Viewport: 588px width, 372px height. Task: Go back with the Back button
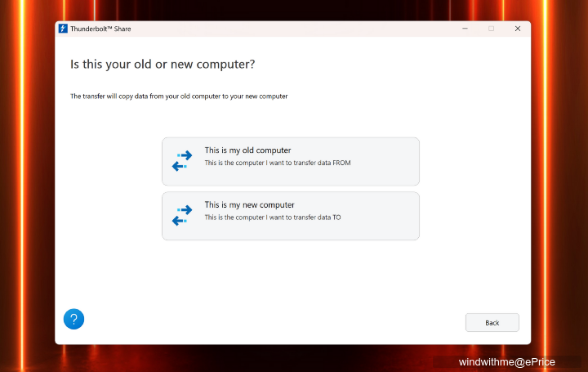pos(492,322)
